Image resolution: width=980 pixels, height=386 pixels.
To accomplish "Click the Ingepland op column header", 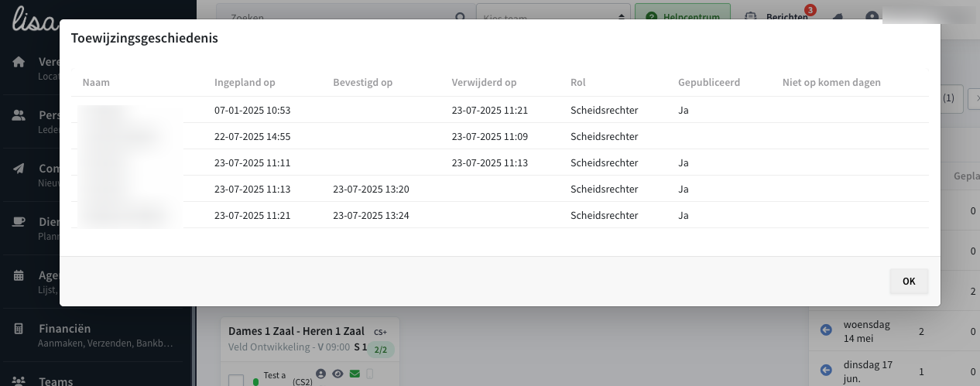I will [x=245, y=83].
